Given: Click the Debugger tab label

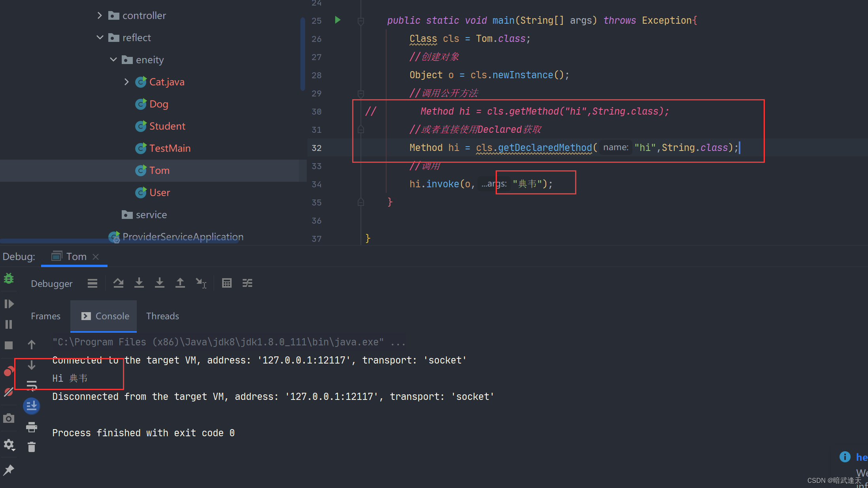Looking at the screenshot, I should pyautogui.click(x=51, y=284).
